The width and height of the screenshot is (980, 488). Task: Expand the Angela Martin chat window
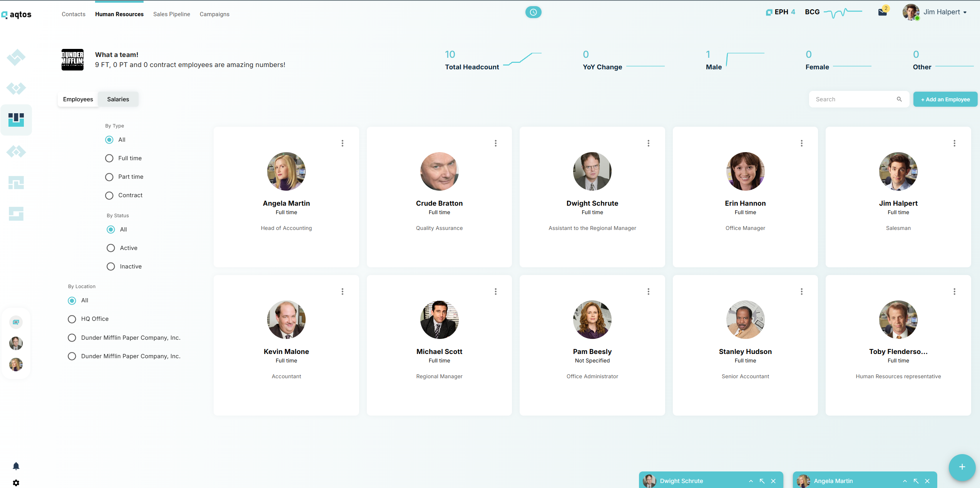[905, 481]
